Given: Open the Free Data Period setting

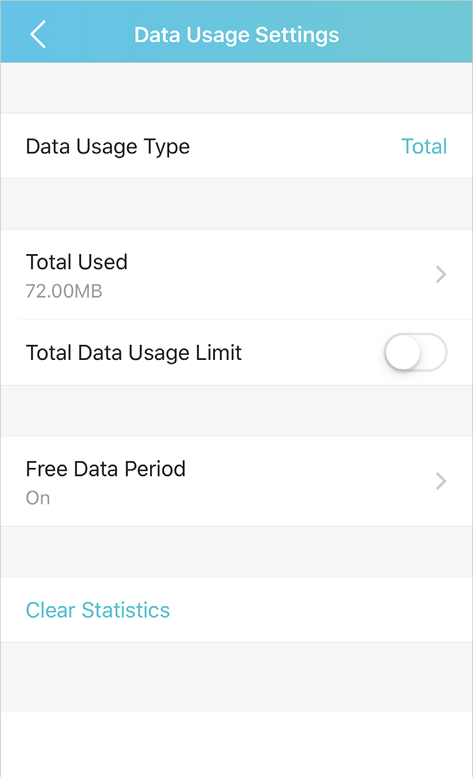Looking at the screenshot, I should [x=236, y=481].
